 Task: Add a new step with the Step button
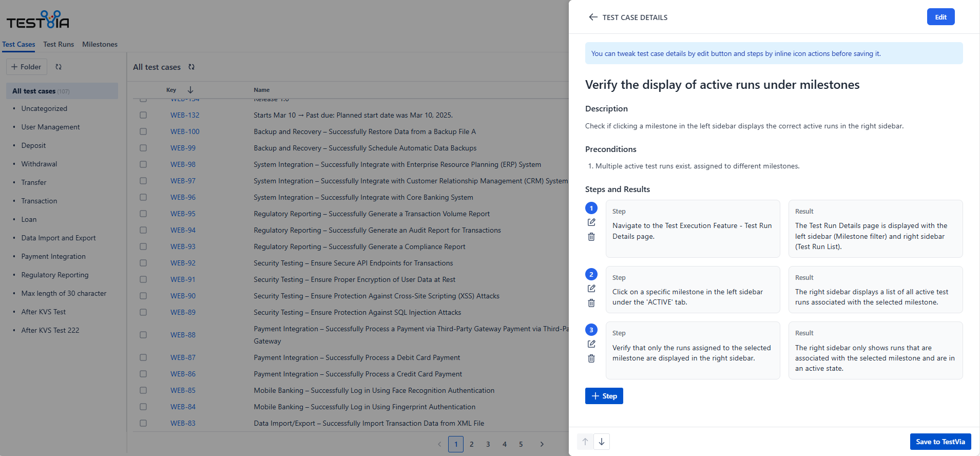[604, 396]
